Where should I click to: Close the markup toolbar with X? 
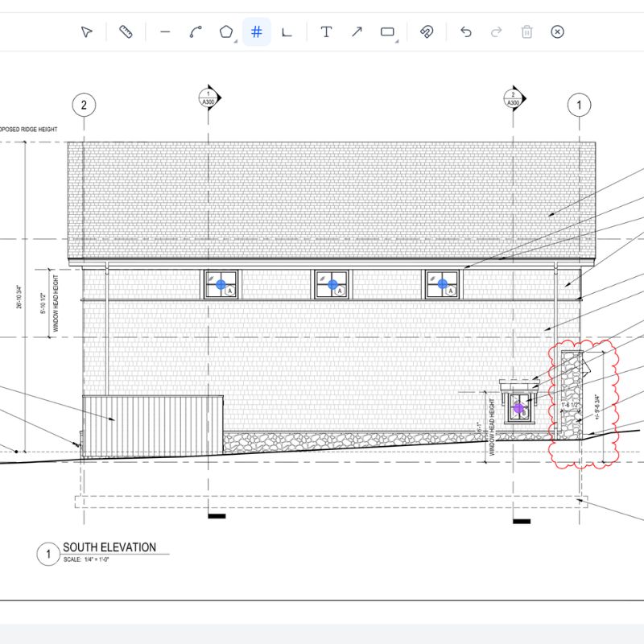[557, 32]
